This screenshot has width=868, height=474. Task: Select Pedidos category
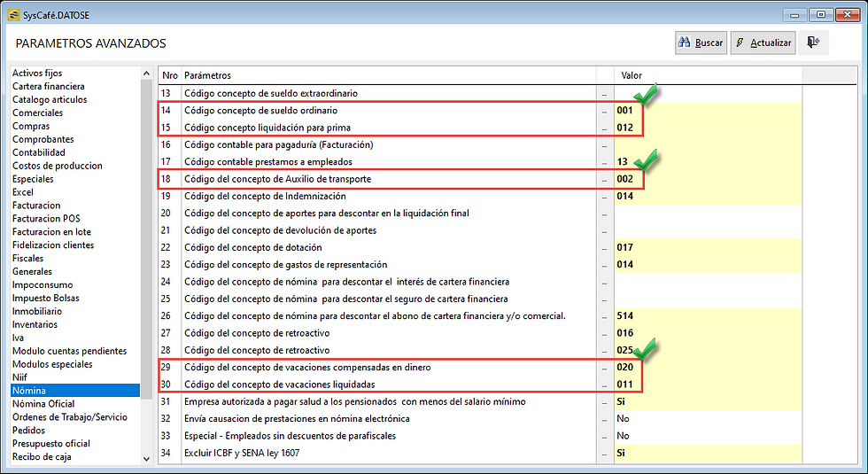tap(28, 431)
